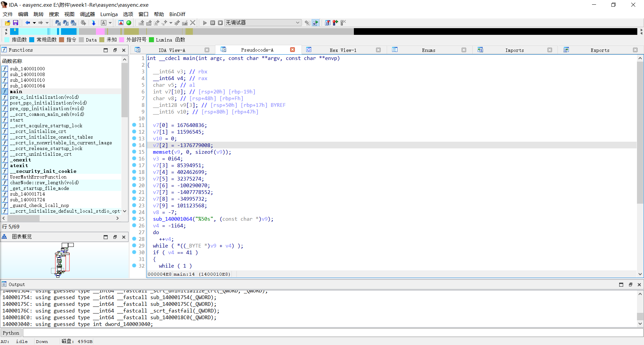This screenshot has height=345, width=644.
Task: Click the binary search binoculars icon
Action: pyautogui.click(x=73, y=23)
